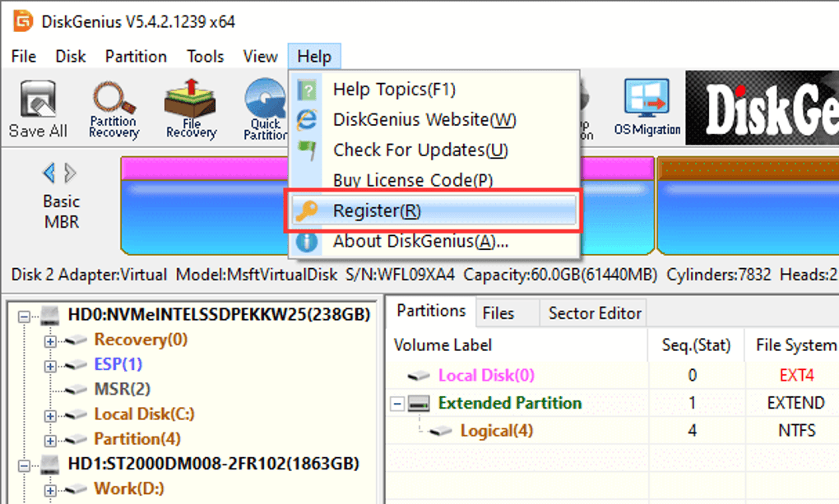Image resolution: width=839 pixels, height=504 pixels.
Task: Click the DiskGenius Website browser icon
Action: (307, 119)
